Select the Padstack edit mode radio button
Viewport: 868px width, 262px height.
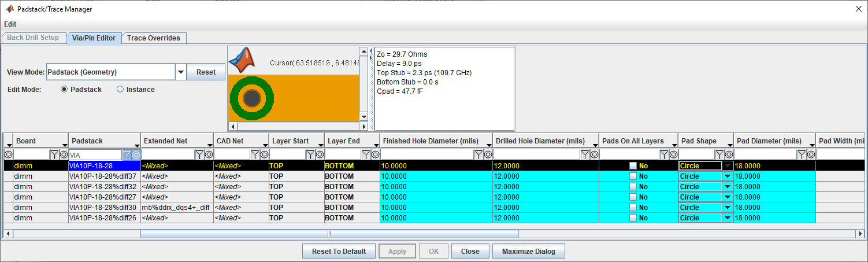(64, 90)
